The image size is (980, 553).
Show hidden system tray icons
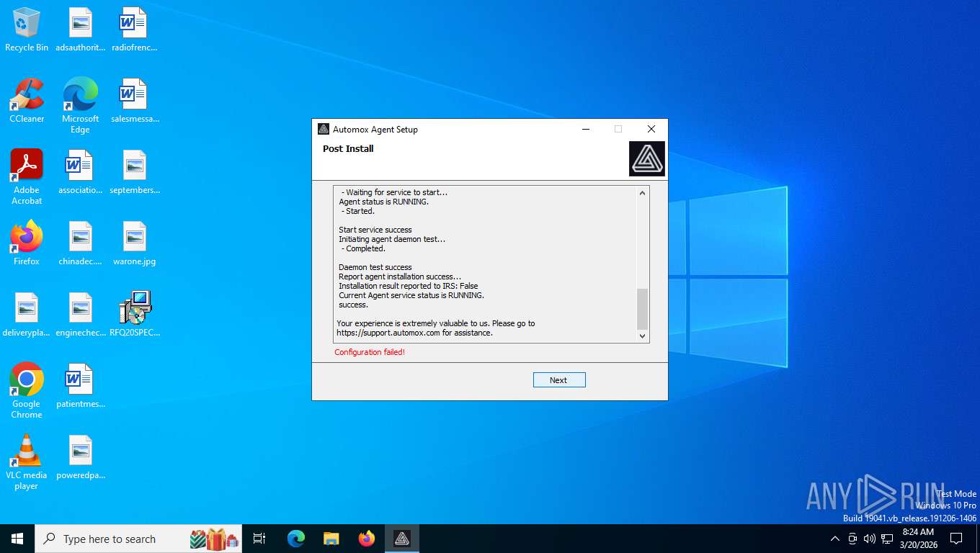coord(835,539)
